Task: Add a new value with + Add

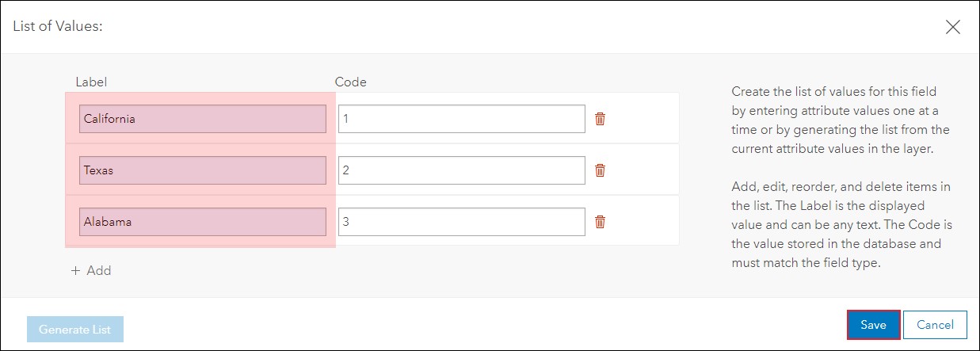Action: tap(91, 270)
